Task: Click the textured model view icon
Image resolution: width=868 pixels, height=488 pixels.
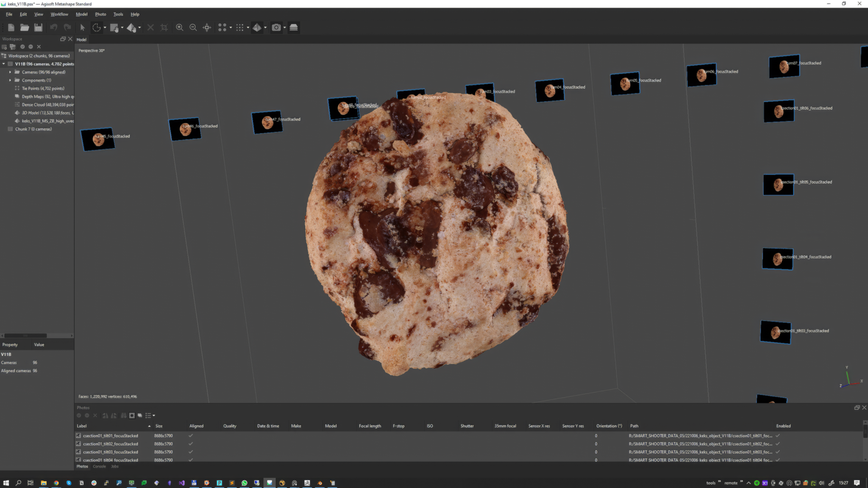Action: click(257, 28)
